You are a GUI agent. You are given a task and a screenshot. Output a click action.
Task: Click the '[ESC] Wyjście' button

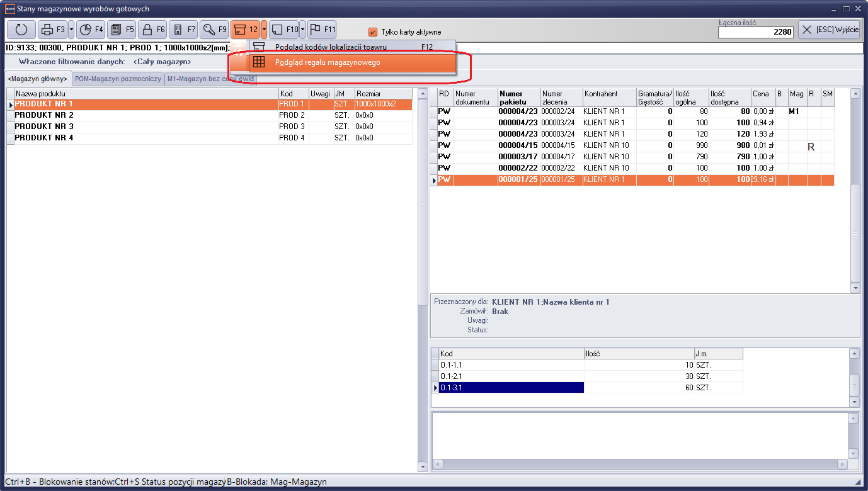click(x=829, y=30)
